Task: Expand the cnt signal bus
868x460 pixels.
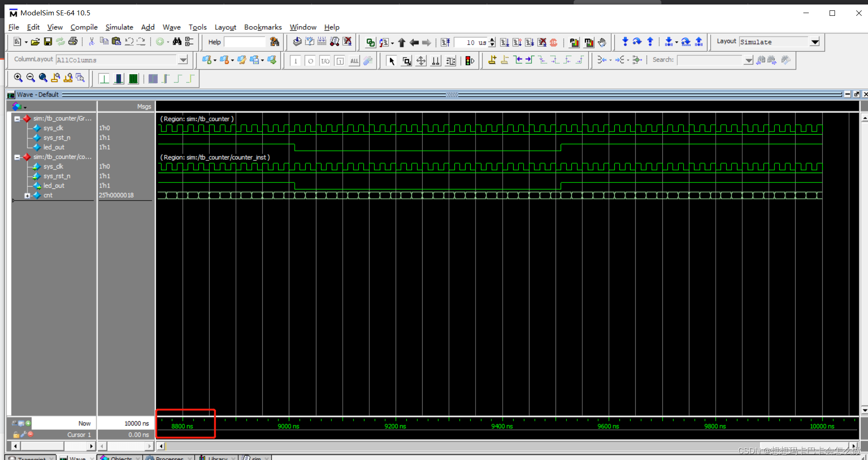Action: 27,196
